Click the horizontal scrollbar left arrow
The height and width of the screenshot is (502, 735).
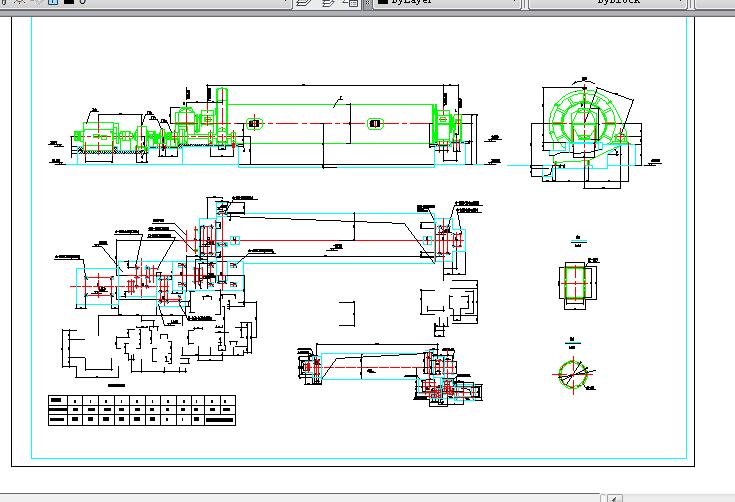[x=615, y=499]
